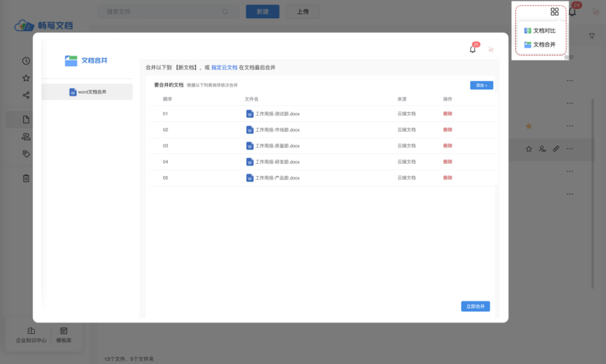606x364 pixels.
Task: Click the filter funnel icon
Action: [592, 36]
